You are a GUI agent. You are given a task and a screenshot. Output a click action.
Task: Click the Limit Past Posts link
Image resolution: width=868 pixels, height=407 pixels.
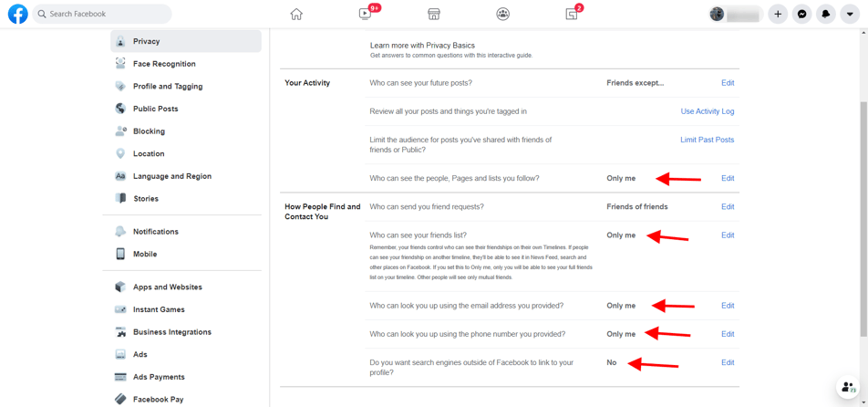click(707, 140)
